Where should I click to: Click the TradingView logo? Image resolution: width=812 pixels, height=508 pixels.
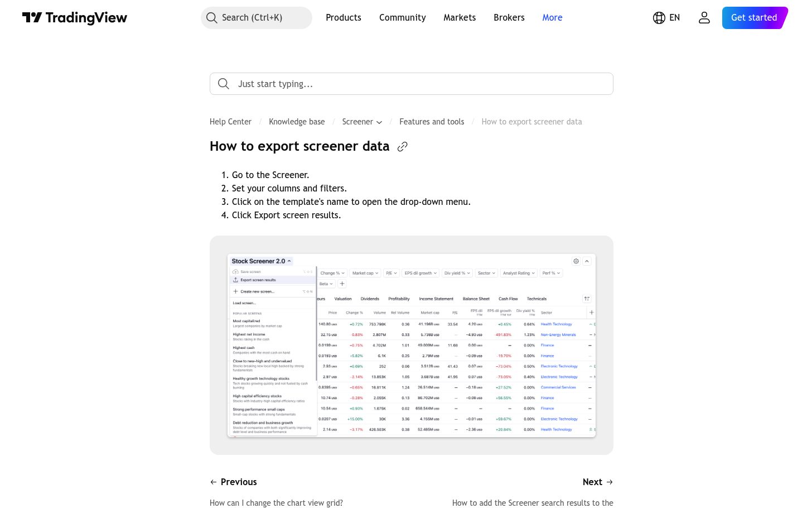(x=75, y=18)
